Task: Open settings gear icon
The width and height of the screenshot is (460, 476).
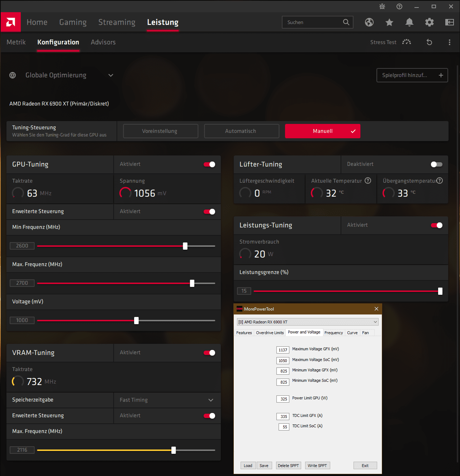Action: coord(430,22)
